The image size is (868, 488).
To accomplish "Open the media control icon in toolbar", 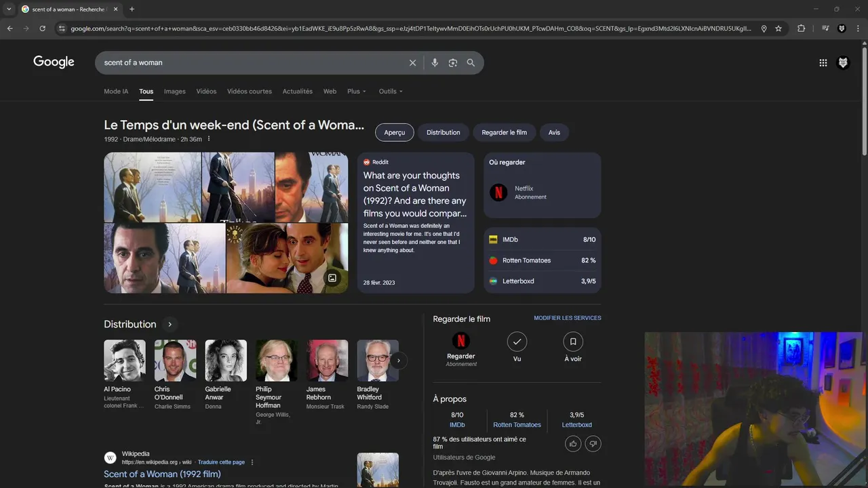I will pyautogui.click(x=825, y=28).
